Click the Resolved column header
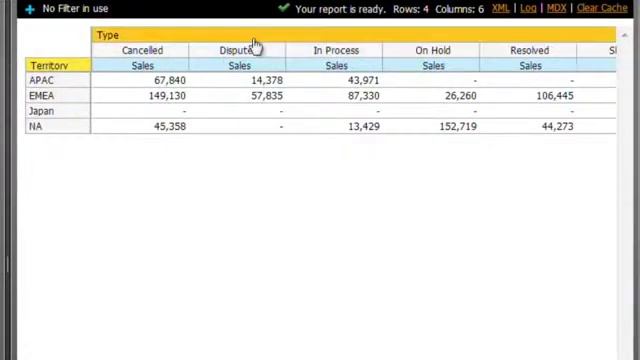Viewport: 640px width, 360px height. point(529,51)
